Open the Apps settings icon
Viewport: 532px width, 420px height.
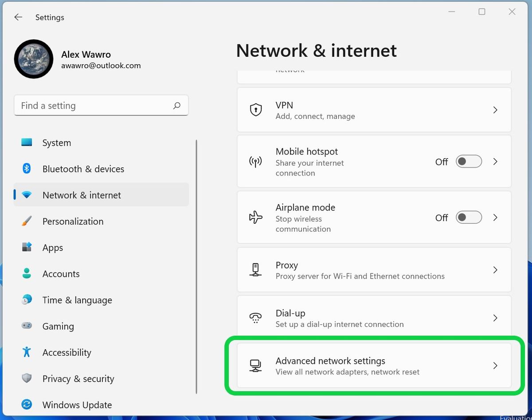(x=27, y=247)
